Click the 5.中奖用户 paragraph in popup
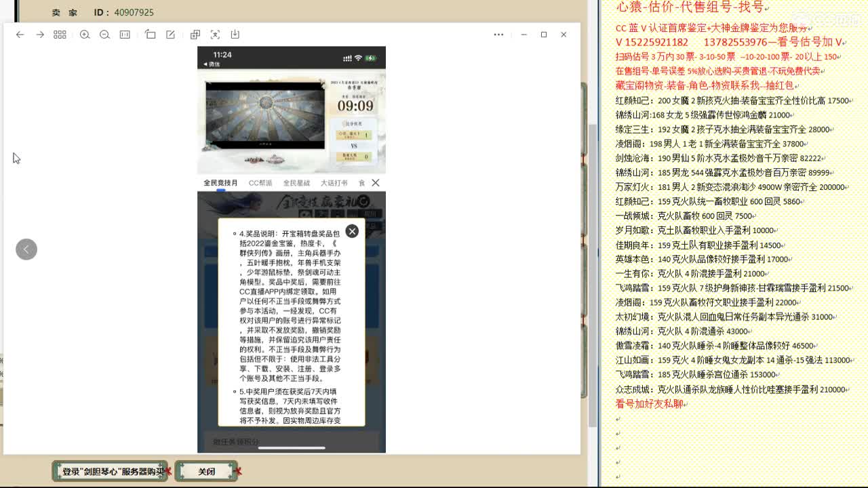The width and height of the screenshot is (868, 488). tap(290, 406)
